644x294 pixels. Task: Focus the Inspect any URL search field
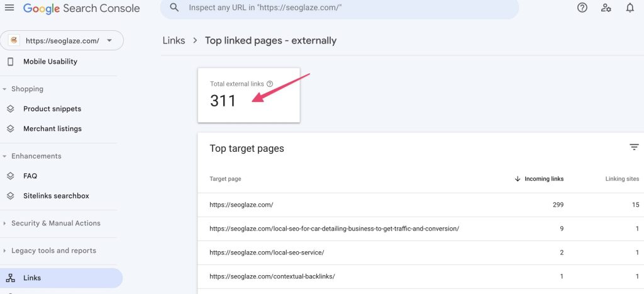click(x=339, y=8)
